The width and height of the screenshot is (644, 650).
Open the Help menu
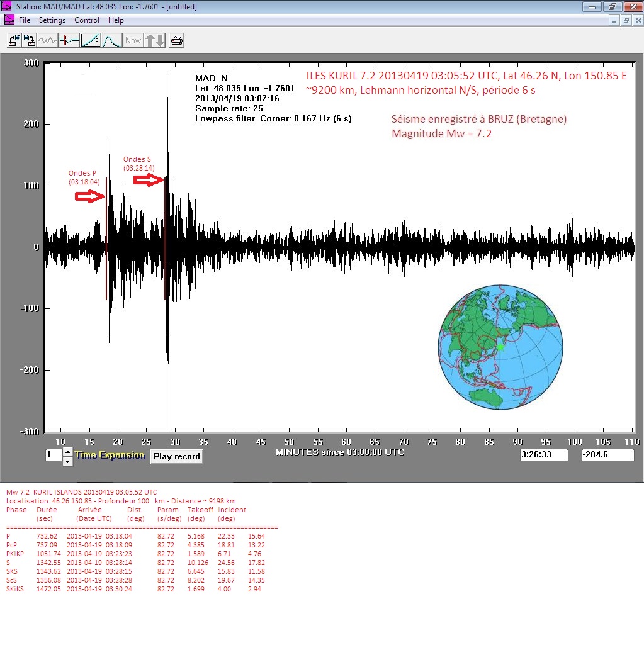[x=116, y=20]
